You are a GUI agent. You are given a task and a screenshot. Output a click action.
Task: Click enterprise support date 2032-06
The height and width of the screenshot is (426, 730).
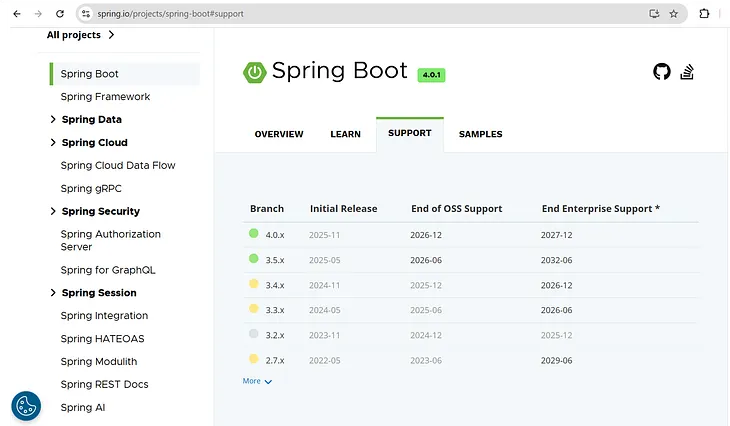[x=556, y=260]
